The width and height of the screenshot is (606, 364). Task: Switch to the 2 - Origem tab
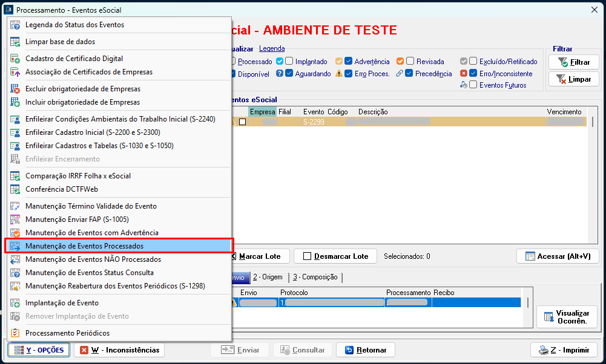click(x=268, y=277)
